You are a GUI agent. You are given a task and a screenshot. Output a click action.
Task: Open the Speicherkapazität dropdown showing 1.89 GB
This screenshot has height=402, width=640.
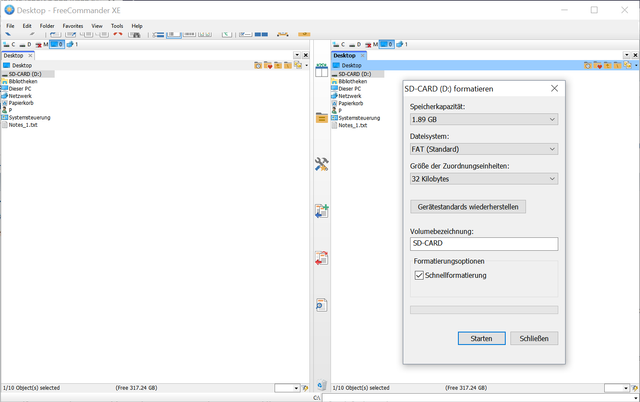pyautogui.click(x=484, y=120)
